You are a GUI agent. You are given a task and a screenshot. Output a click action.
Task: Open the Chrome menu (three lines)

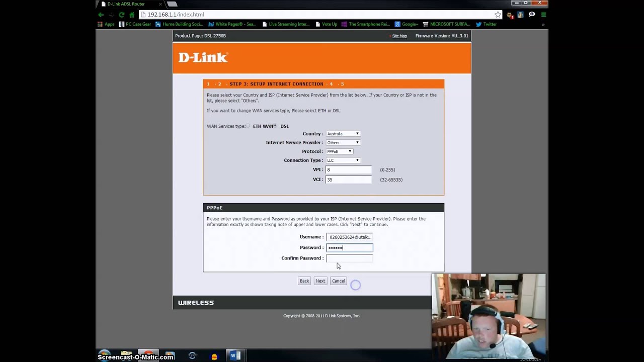543,15
